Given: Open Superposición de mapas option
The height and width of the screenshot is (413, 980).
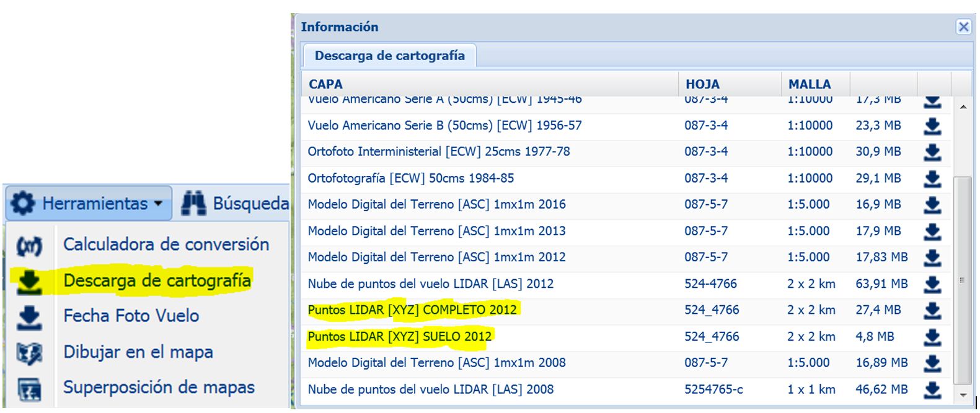Looking at the screenshot, I should (158, 388).
